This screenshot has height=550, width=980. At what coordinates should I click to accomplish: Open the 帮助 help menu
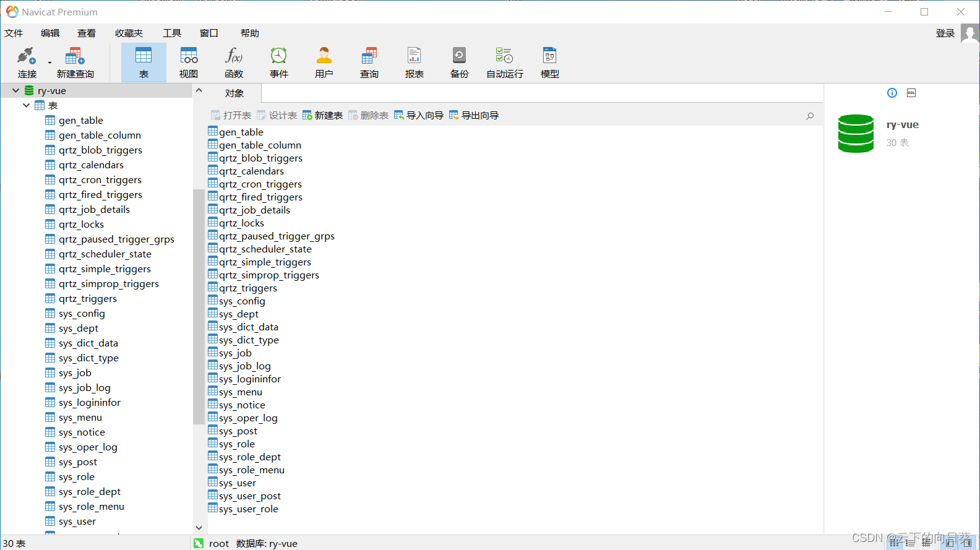tap(250, 33)
